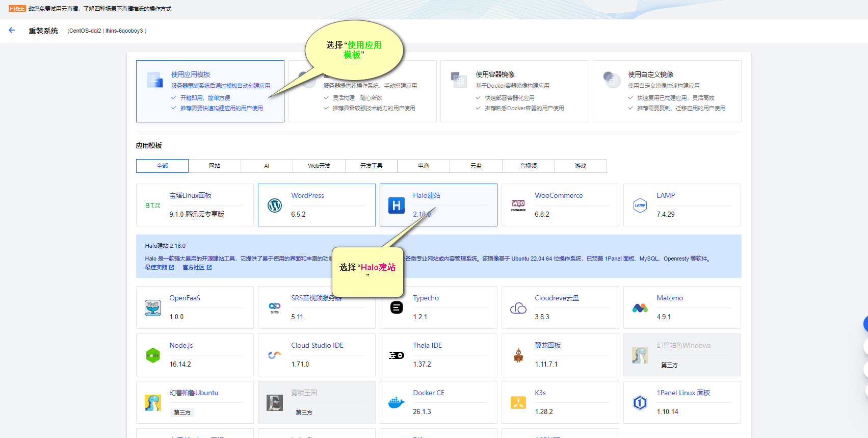Viewport: 868px width, 438px height.
Task: Click the 6.8.2 WooCommerce version text
Action: coord(542,214)
